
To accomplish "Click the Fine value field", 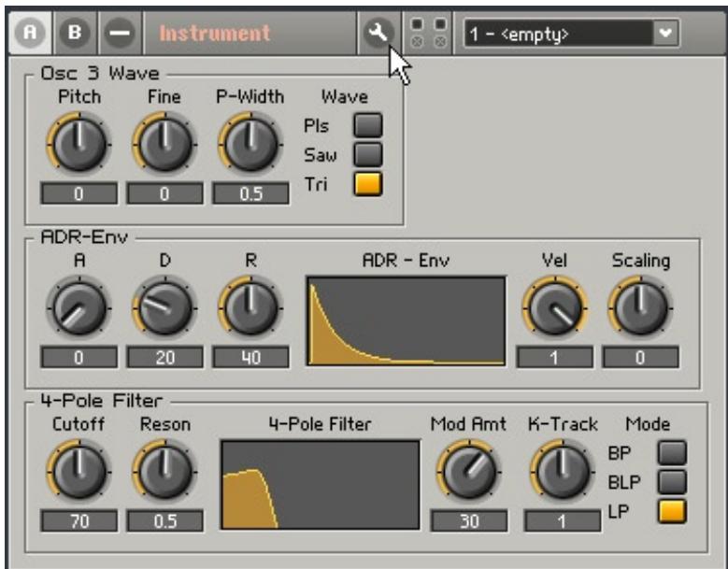I will [x=164, y=193].
